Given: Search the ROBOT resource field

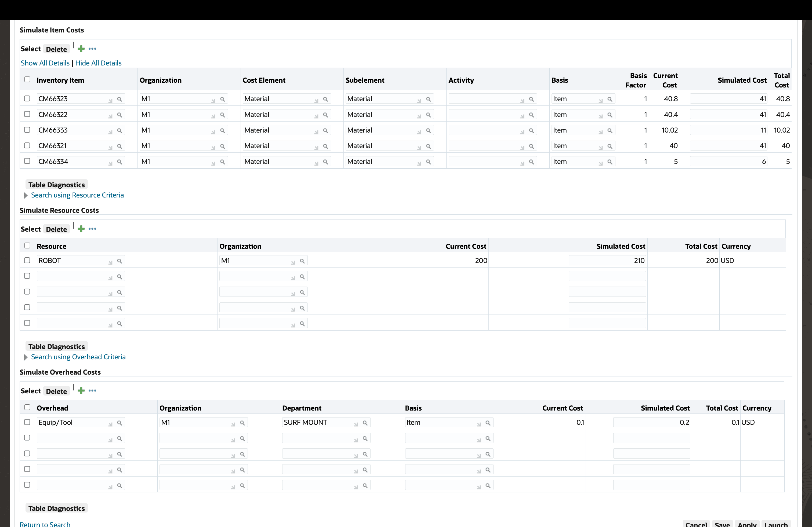Looking at the screenshot, I should 119,261.
